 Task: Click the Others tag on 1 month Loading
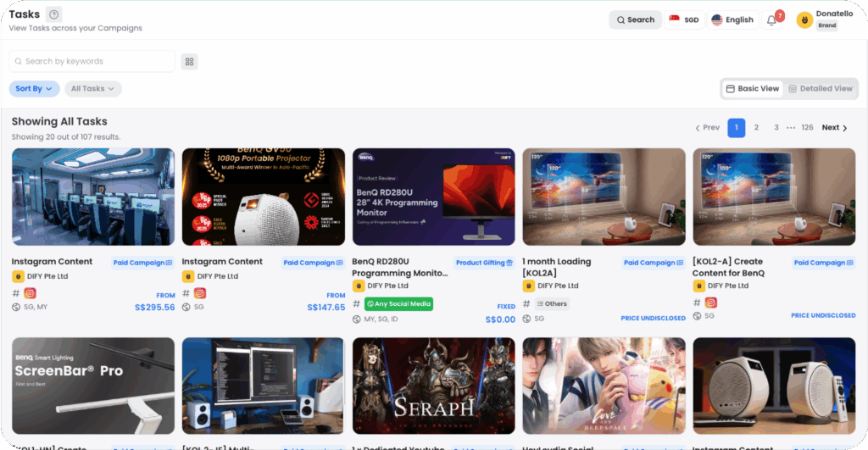552,304
